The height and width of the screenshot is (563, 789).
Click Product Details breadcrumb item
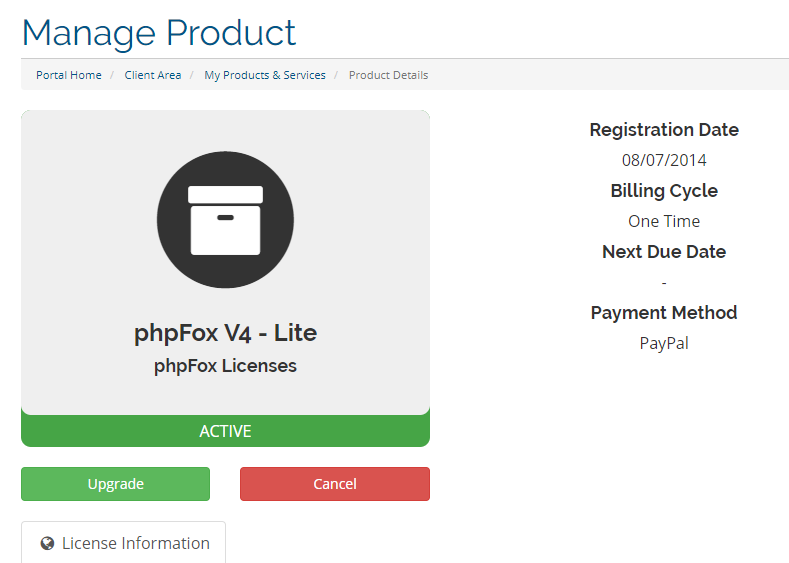pyautogui.click(x=388, y=75)
